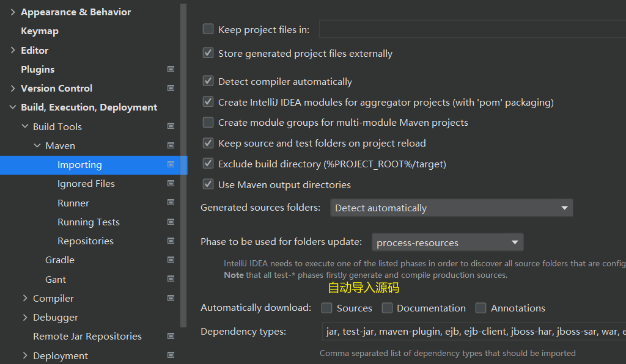Collapse the Build, Execution, Deployment section

[x=13, y=107]
